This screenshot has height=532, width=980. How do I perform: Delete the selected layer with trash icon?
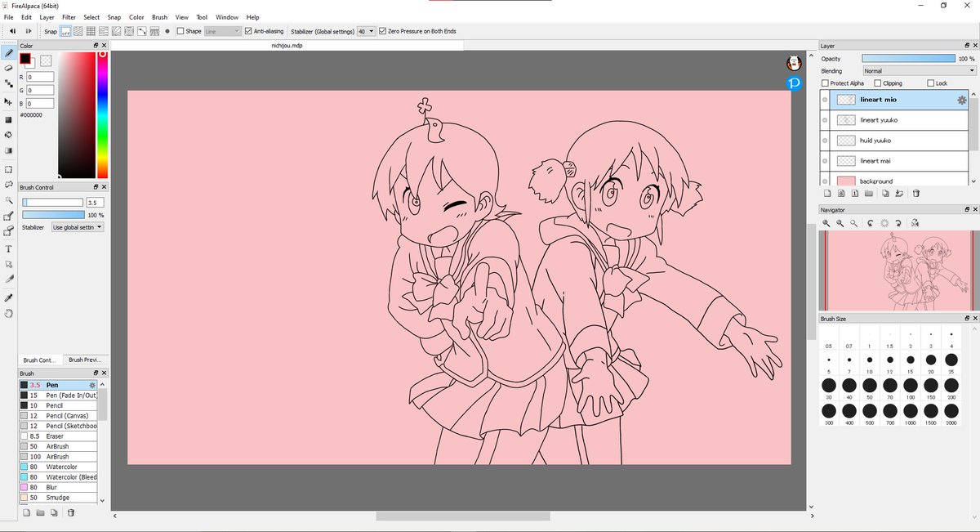coord(916,194)
